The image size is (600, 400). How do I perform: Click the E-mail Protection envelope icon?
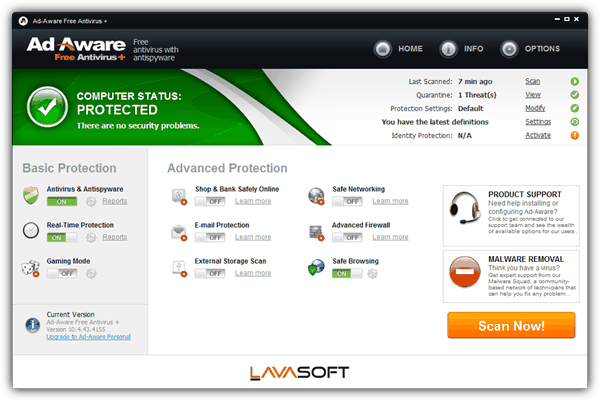(x=179, y=232)
